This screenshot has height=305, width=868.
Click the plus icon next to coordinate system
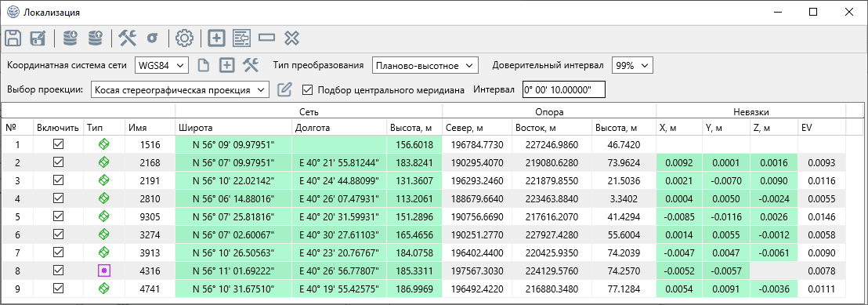pos(226,65)
